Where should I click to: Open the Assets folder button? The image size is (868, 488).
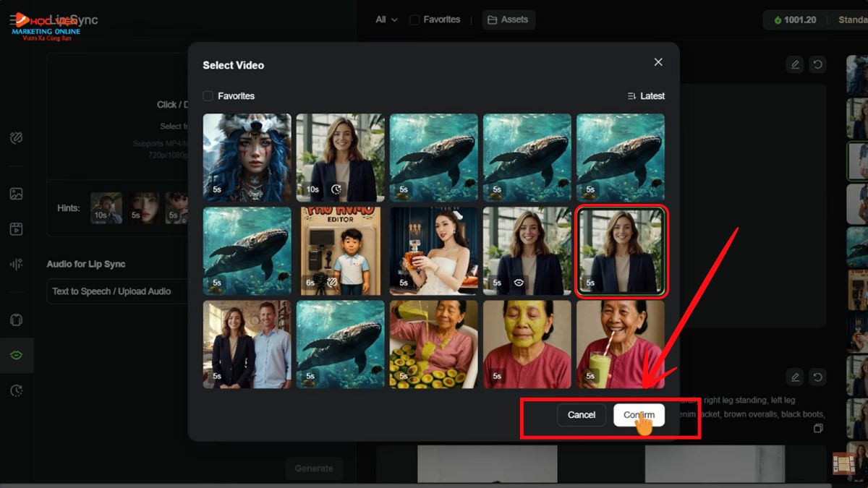(x=509, y=20)
